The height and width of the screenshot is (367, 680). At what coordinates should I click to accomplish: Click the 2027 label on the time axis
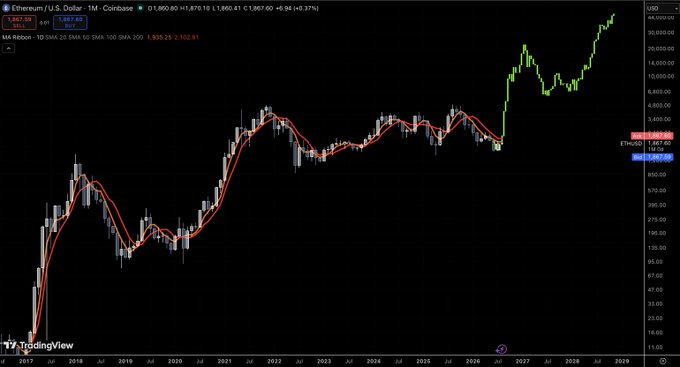(522, 361)
